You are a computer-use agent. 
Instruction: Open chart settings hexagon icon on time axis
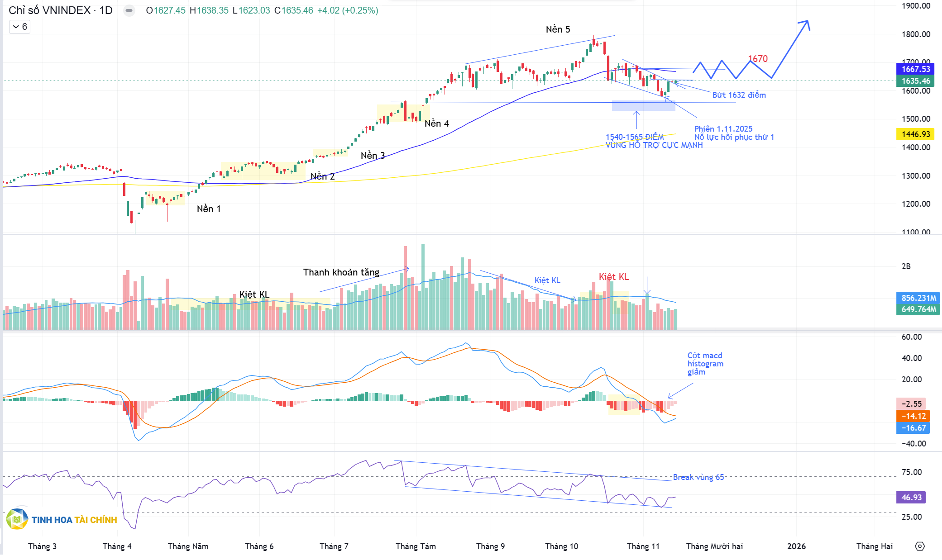(x=919, y=546)
